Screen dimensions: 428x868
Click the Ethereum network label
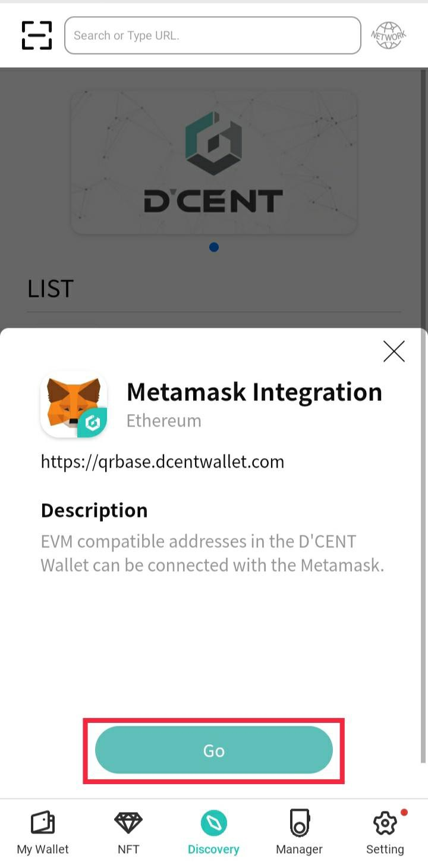point(163,421)
